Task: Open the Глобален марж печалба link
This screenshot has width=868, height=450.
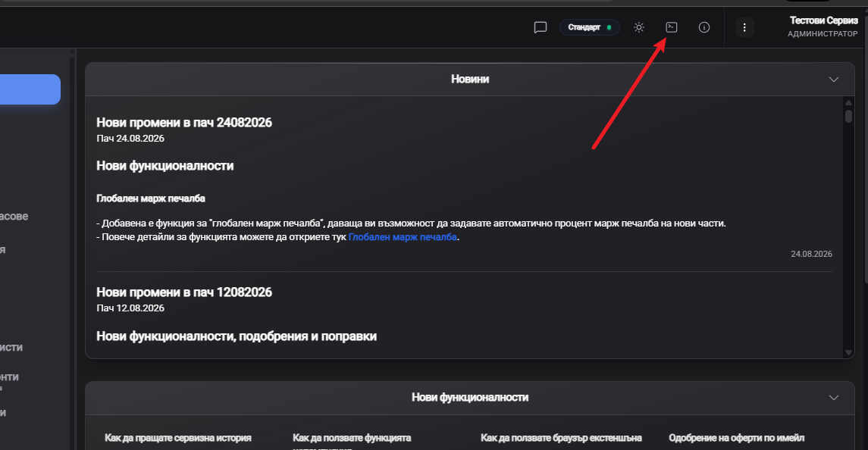Action: point(403,237)
